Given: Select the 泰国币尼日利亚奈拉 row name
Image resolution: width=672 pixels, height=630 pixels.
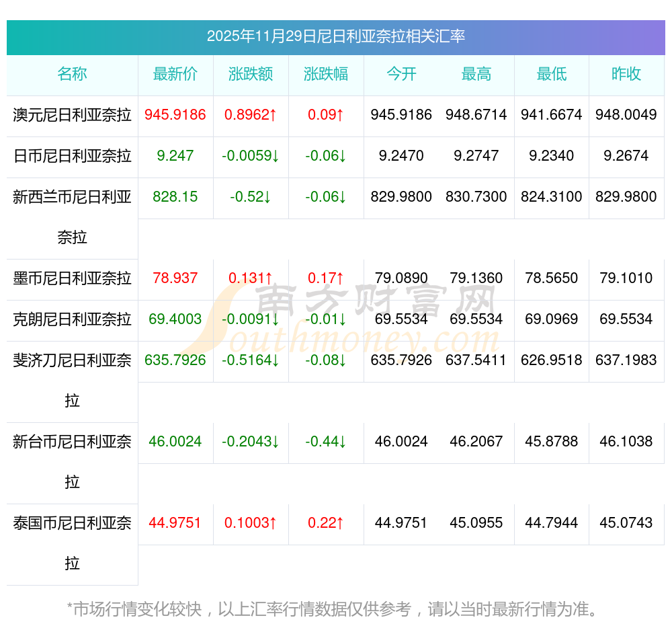Looking at the screenshot, I should click(72, 543).
